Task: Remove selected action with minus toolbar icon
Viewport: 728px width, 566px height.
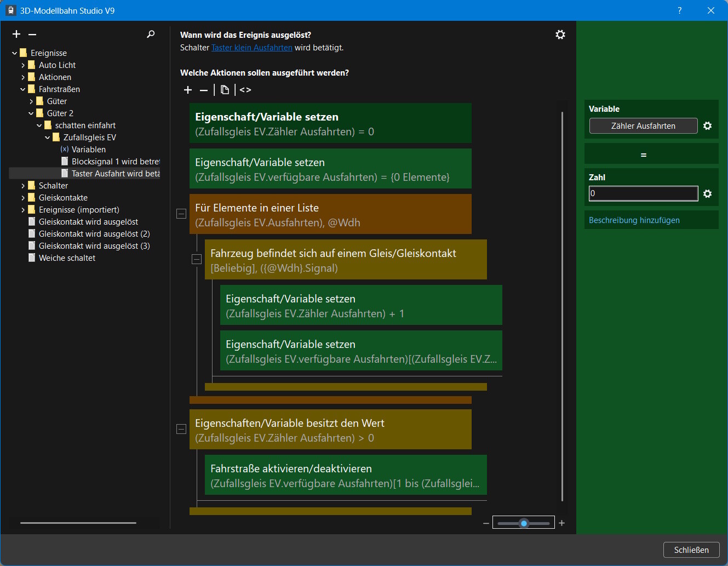Action: pos(204,90)
